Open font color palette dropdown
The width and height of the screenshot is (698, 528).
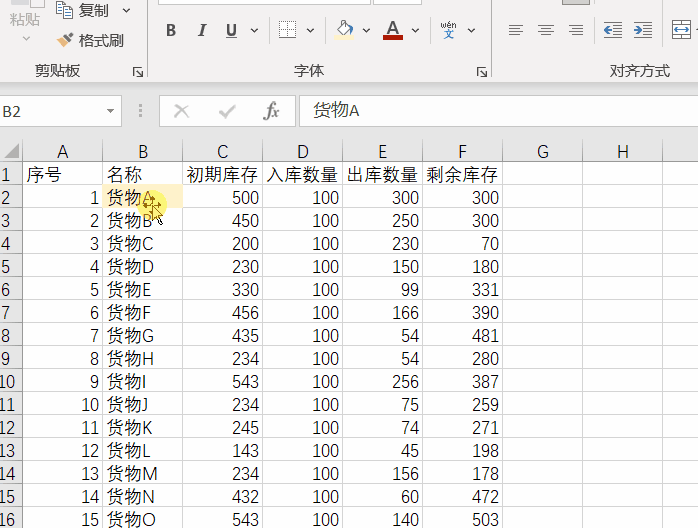tap(415, 31)
